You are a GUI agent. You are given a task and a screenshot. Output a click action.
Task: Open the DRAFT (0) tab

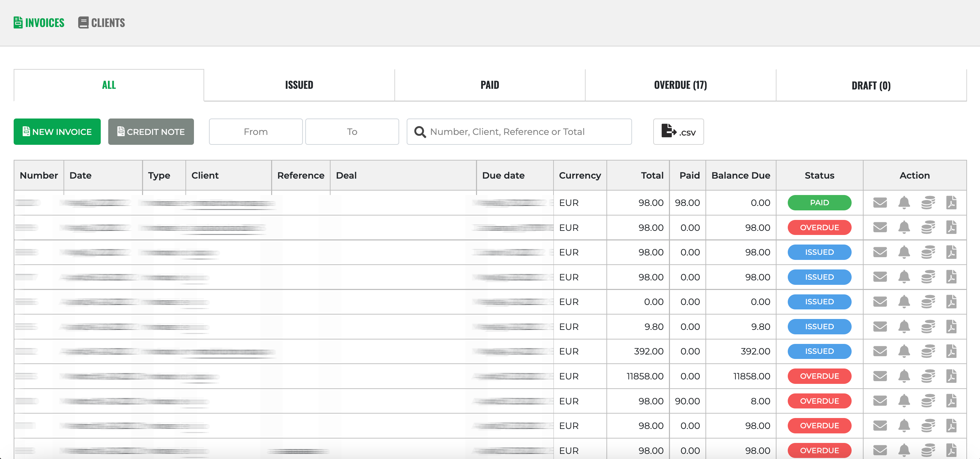[x=871, y=85]
